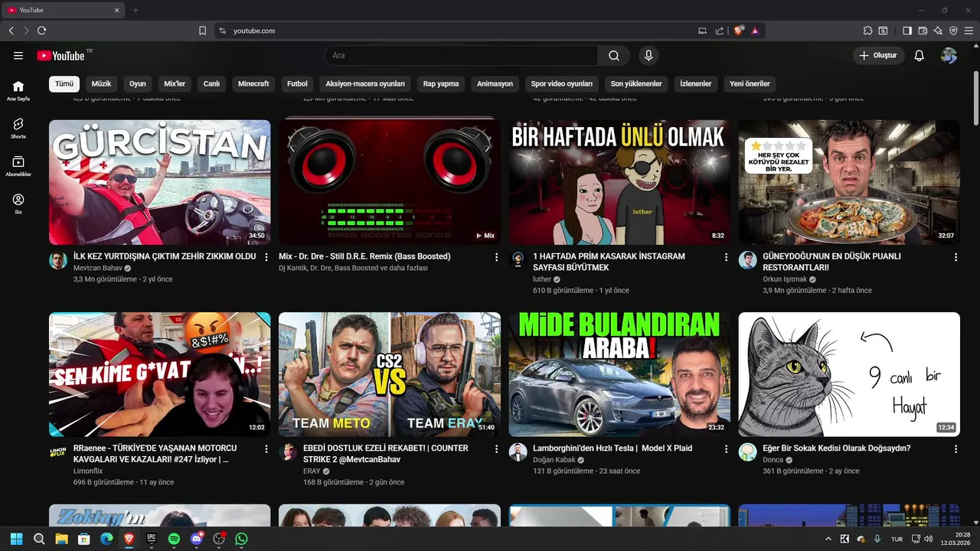The image size is (980, 551).
Task: Click the Oluştur button
Action: (879, 56)
